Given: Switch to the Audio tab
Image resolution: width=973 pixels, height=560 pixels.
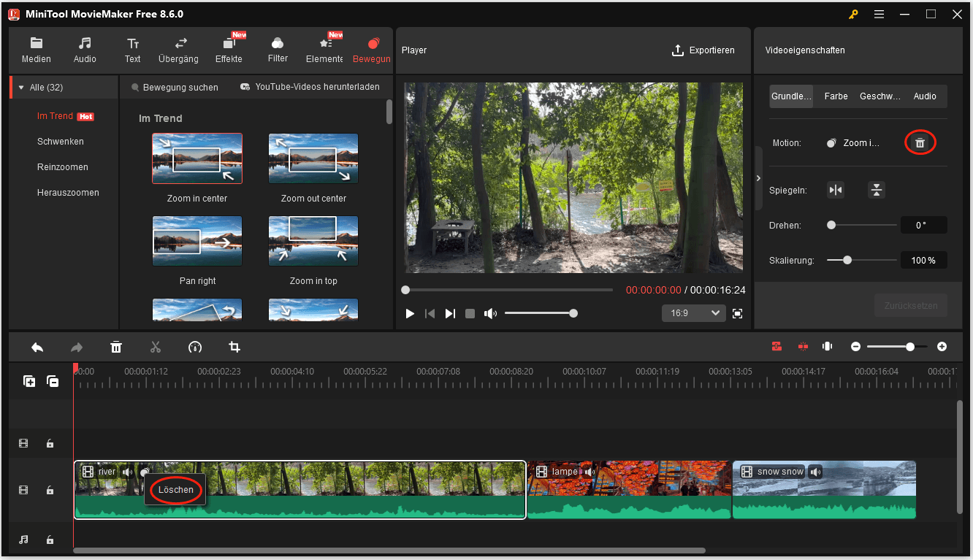Looking at the screenshot, I should [85, 50].
